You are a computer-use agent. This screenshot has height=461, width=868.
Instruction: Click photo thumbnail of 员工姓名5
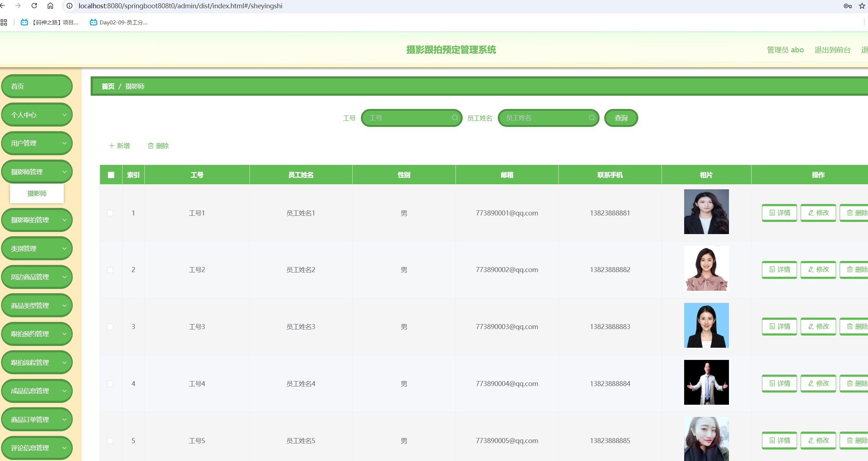pyautogui.click(x=706, y=439)
